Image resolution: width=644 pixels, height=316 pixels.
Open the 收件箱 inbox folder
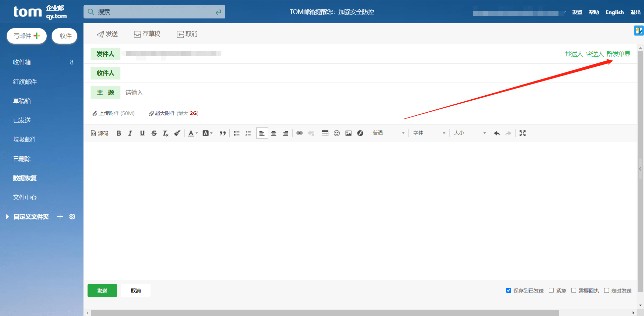(22, 62)
